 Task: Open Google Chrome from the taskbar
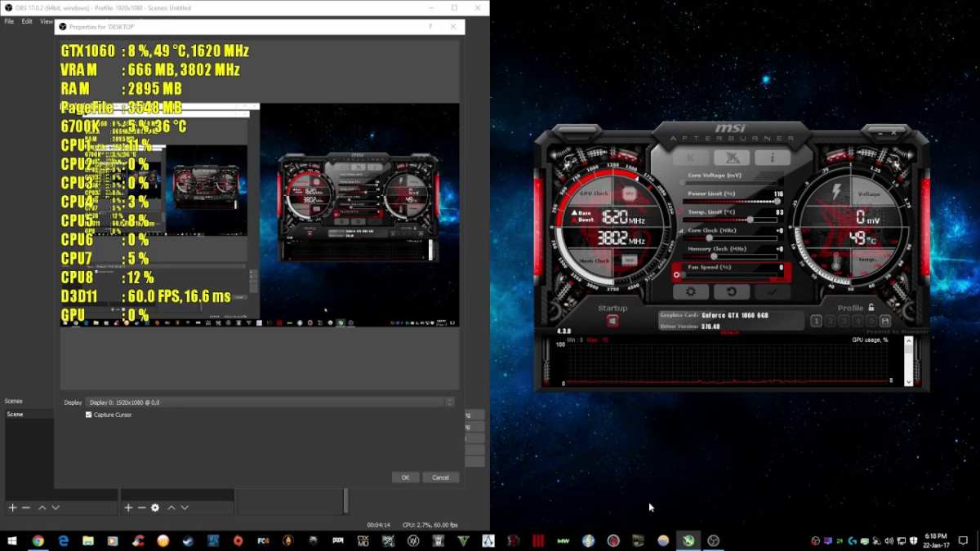38,540
